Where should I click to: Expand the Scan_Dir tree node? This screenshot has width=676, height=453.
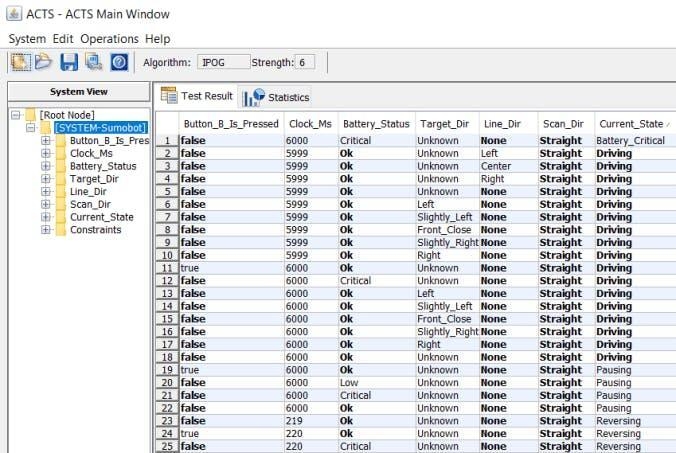(x=46, y=204)
